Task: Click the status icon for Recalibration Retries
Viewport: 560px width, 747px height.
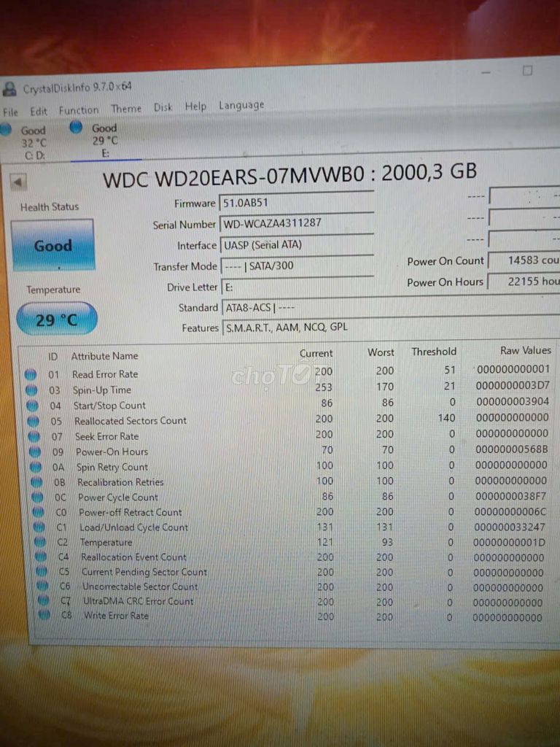Action: [x=37, y=483]
